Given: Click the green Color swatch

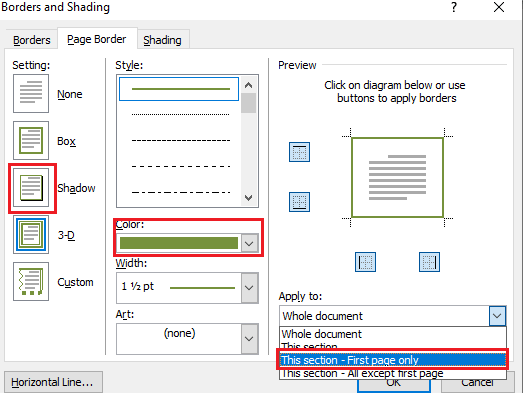Looking at the screenshot, I should coord(179,243).
